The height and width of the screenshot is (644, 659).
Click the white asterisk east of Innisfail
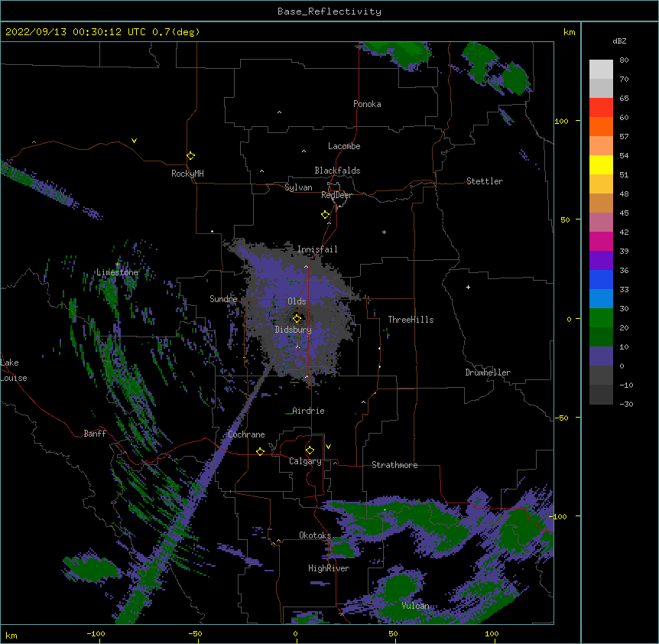(x=384, y=233)
